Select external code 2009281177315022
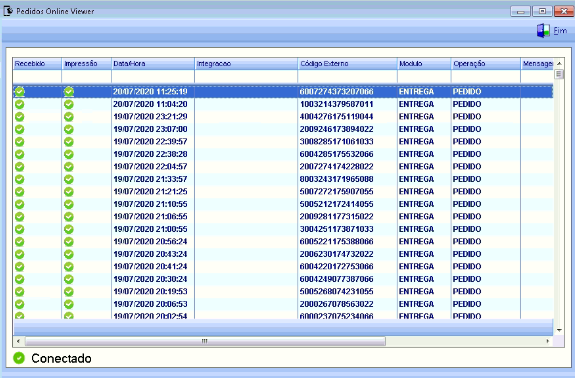The image size is (575, 378). click(336, 216)
